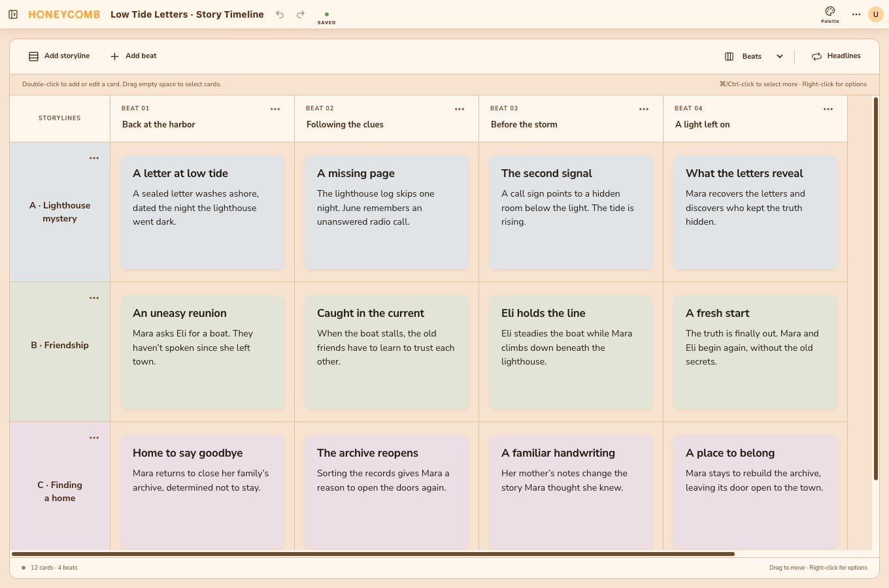Select A familiar handwriting card
This screenshot has width=889, height=588.
pyautogui.click(x=571, y=492)
